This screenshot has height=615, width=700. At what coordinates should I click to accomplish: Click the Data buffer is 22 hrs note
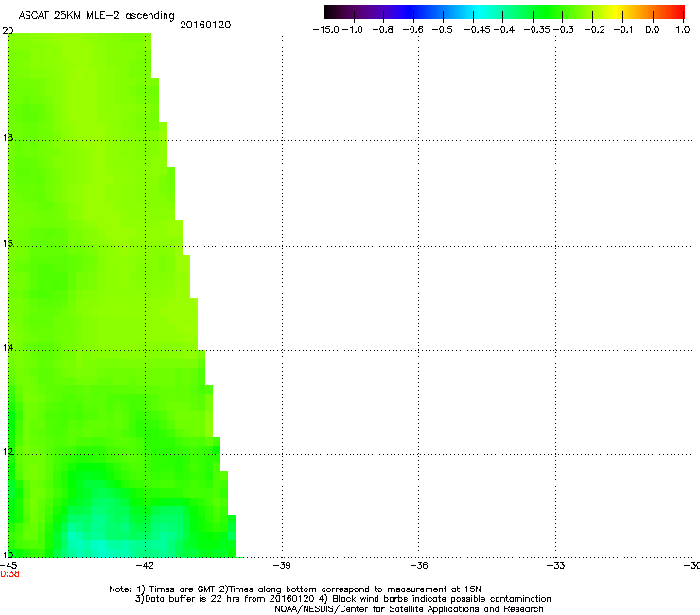[342, 599]
